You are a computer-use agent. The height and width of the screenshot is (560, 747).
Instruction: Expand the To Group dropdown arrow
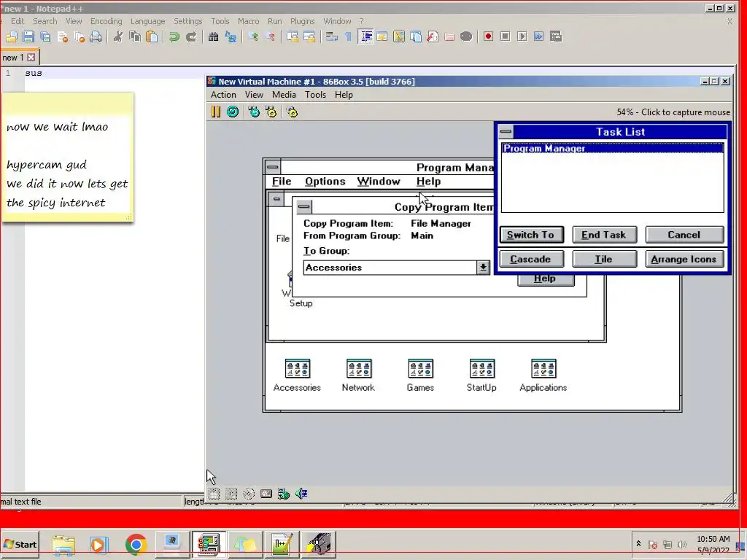coord(483,268)
